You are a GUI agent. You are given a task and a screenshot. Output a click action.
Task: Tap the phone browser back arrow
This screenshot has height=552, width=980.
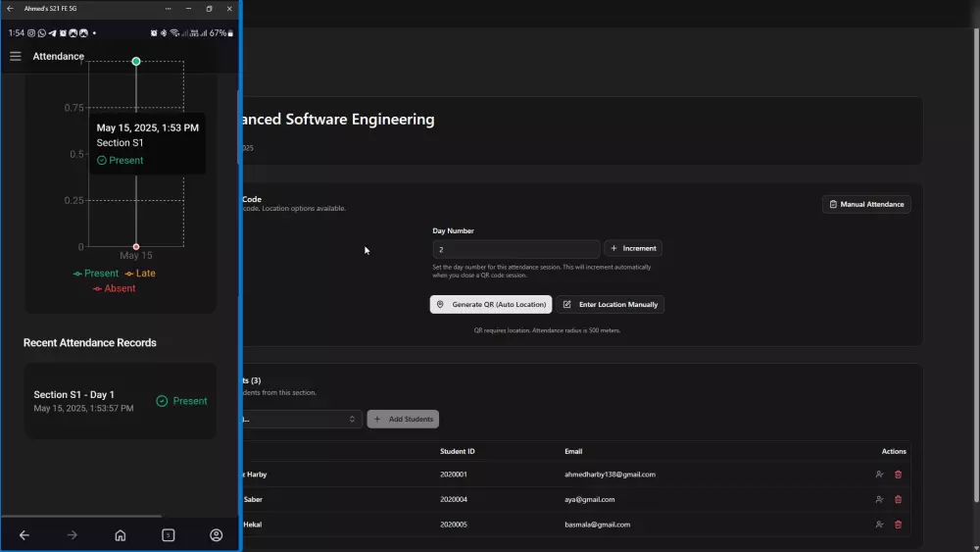tap(24, 535)
